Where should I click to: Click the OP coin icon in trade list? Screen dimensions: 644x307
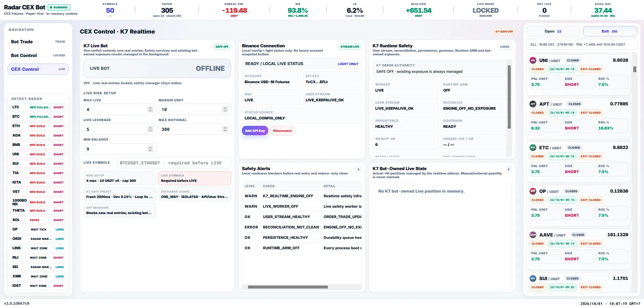(533, 191)
